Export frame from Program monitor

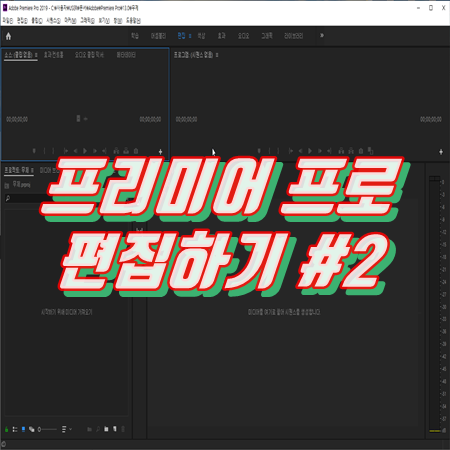point(361,151)
